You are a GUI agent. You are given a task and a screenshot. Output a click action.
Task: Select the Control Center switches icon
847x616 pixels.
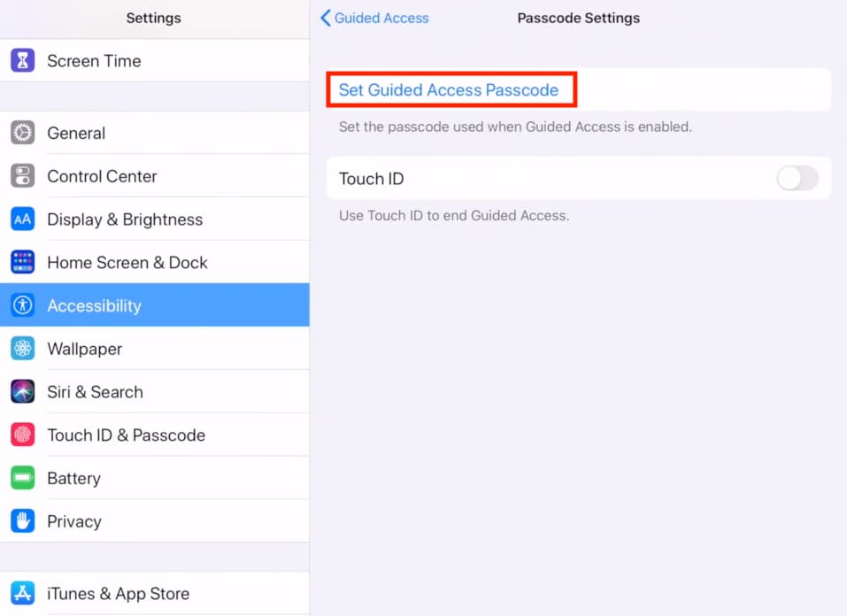(x=23, y=176)
